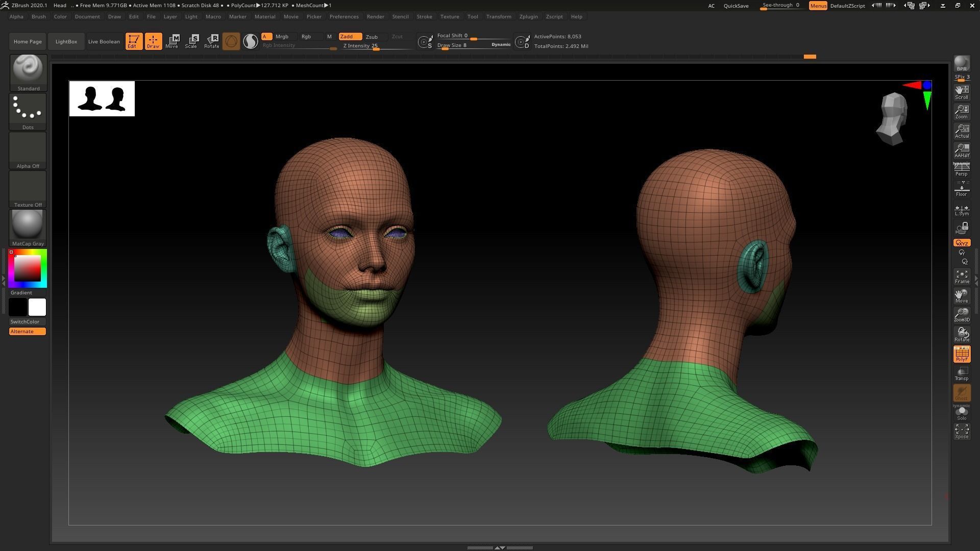Adjust the Focal Shift slider
Image resolution: width=980 pixels, height=551 pixels.
point(474,36)
